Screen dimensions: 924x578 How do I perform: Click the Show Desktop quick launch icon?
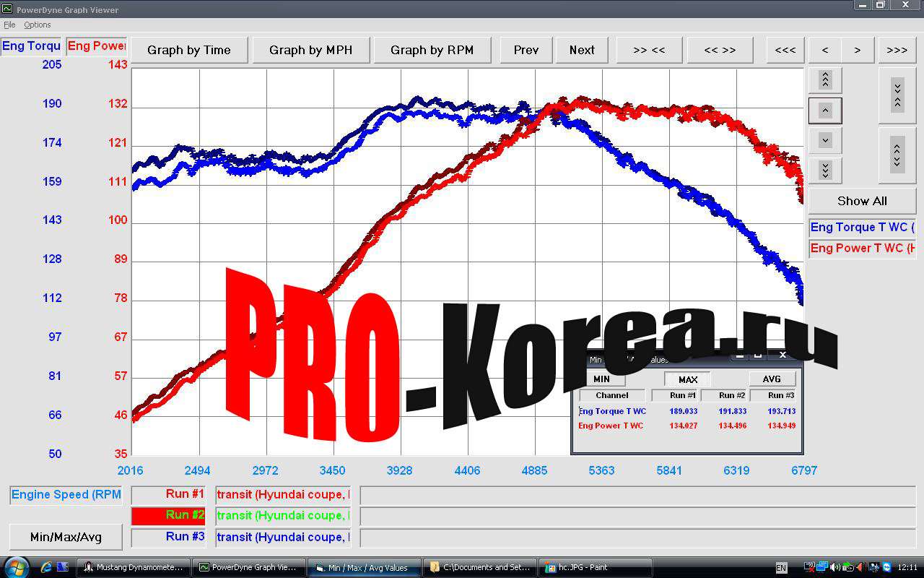tap(63, 567)
